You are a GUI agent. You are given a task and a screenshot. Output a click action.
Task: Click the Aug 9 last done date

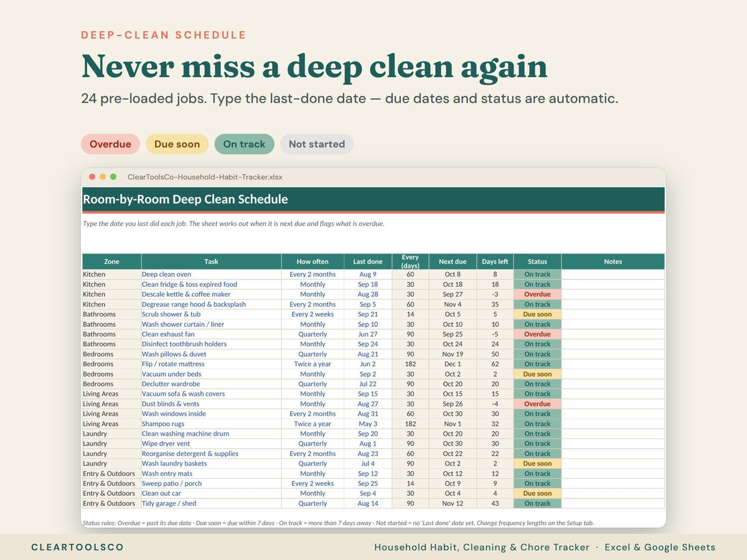368,274
